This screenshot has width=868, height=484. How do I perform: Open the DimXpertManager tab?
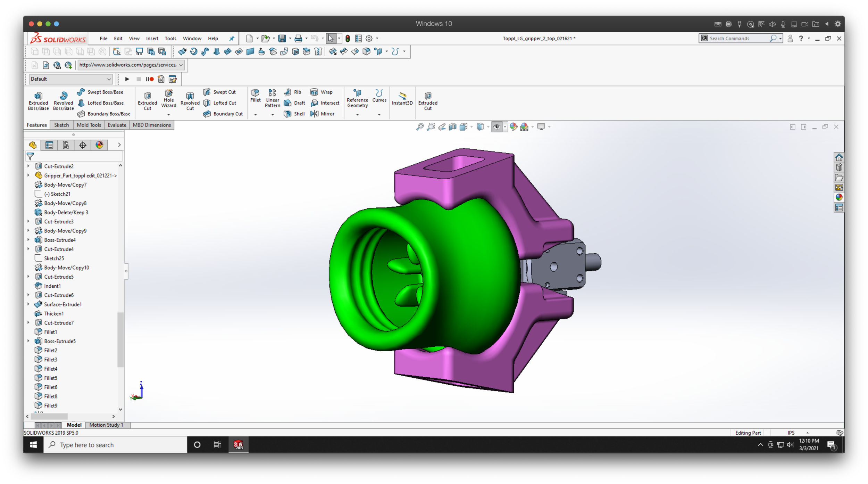pos(83,145)
